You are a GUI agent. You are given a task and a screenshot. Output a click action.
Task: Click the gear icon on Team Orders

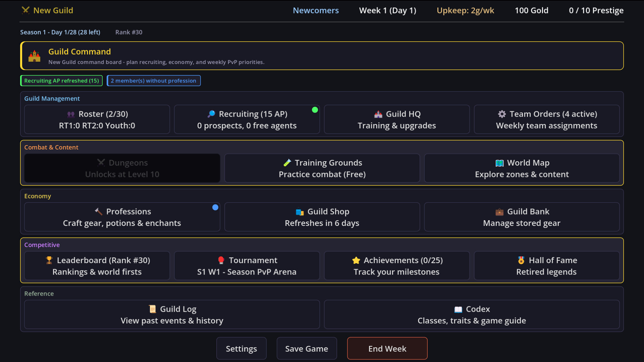coord(502,114)
